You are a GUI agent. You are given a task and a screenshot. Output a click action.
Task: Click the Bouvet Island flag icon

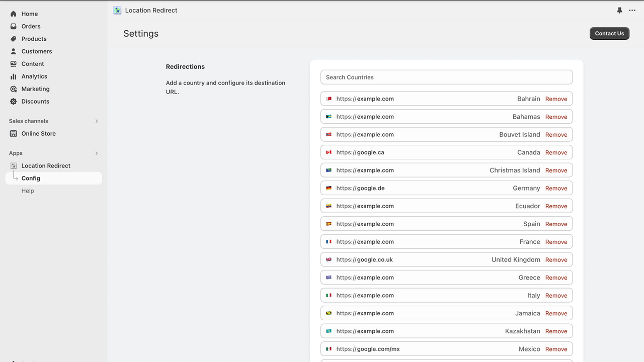pos(329,135)
